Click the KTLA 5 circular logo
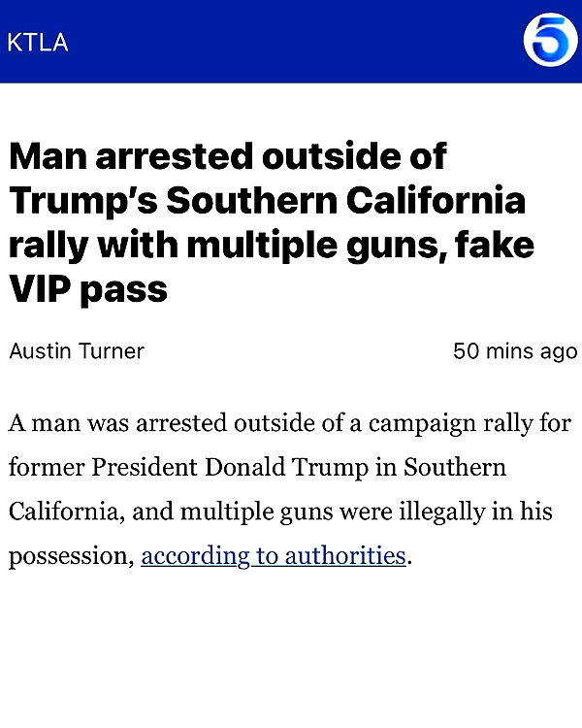The width and height of the screenshot is (582, 728). pos(550,41)
